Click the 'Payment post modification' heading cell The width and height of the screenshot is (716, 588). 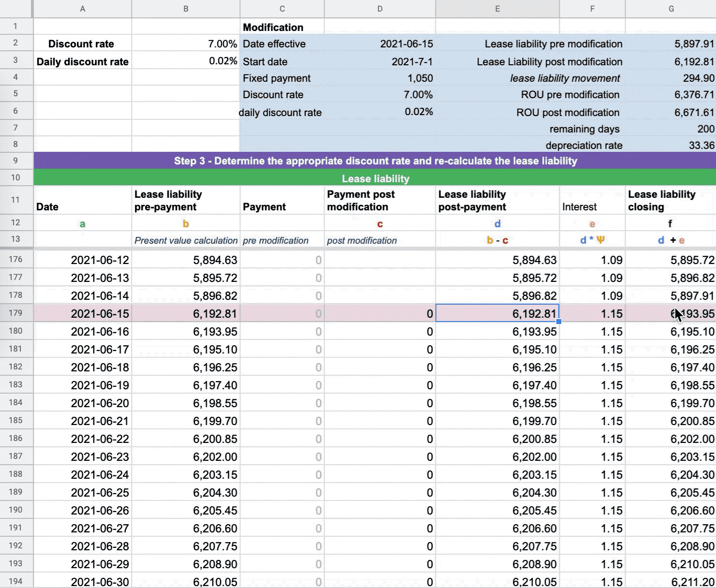[380, 200]
